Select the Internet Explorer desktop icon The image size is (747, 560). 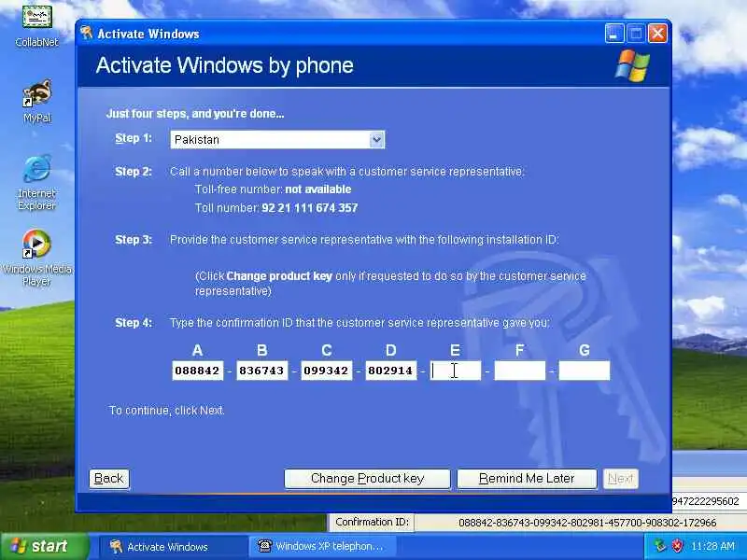coord(36,181)
